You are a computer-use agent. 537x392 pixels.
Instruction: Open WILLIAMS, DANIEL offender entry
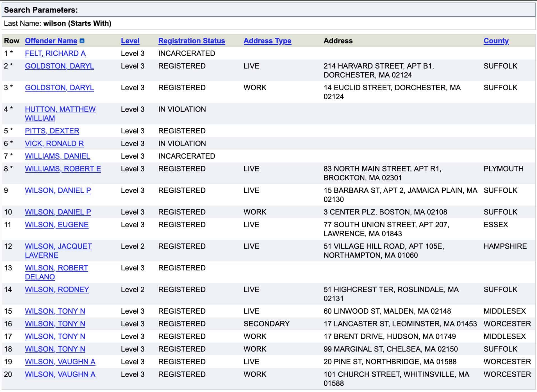[57, 156]
